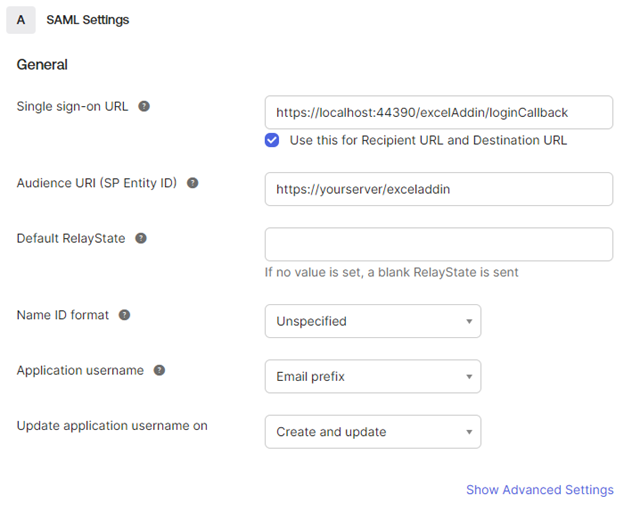Click into the Single sign-on URL field

point(438,112)
